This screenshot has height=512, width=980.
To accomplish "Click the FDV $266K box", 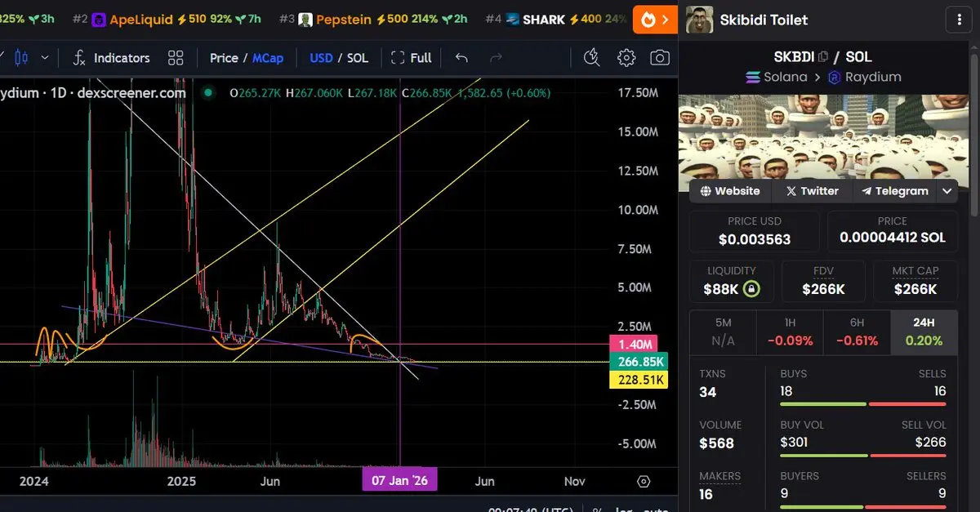I will 823,281.
